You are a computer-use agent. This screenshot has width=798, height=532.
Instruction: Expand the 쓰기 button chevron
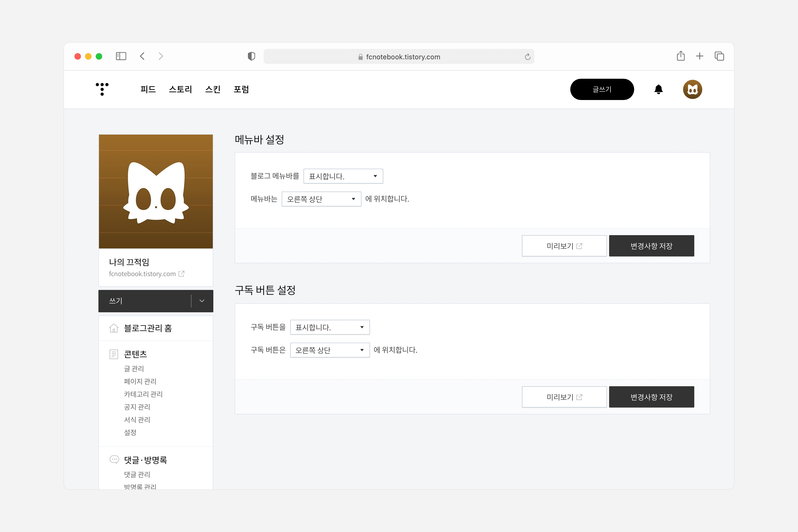202,301
